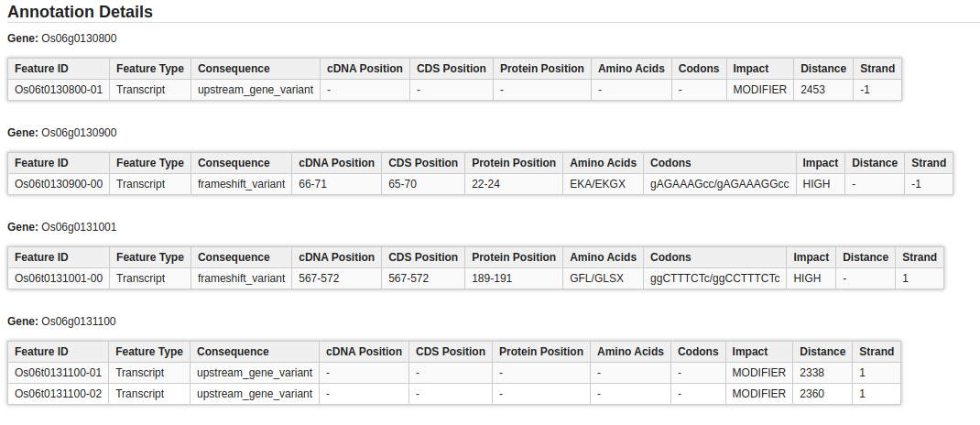Viewport: 980px width, 425px height.
Task: Select the 22-24 protein position cell
Action: [485, 184]
